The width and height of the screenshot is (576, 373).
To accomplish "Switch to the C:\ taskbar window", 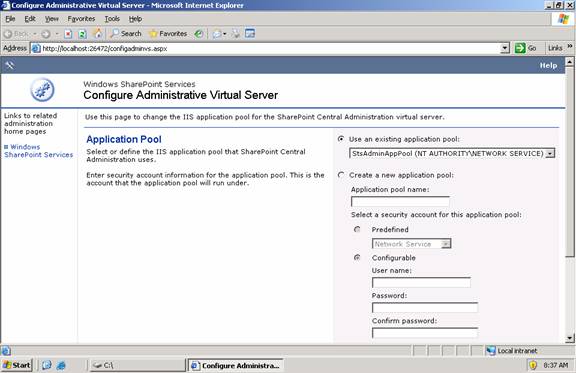I will [138, 365].
